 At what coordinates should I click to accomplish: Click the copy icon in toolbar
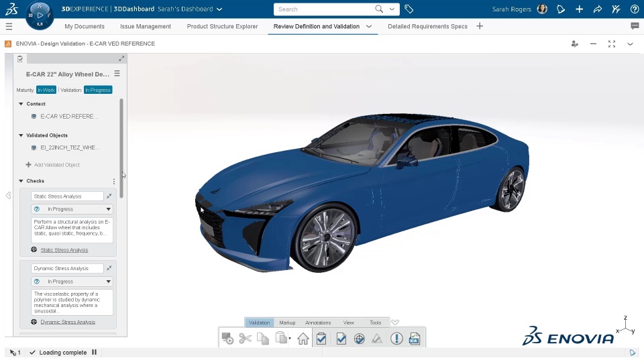click(263, 339)
